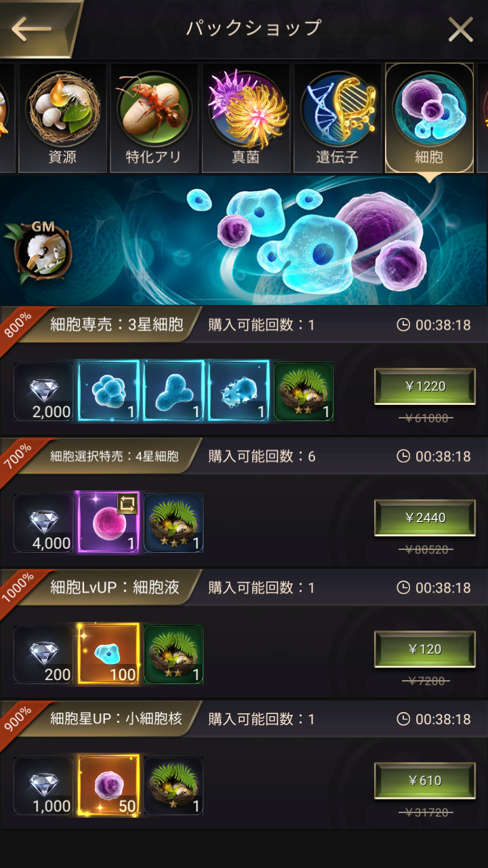Close the パックショップ window
Image resolution: width=488 pixels, height=868 pixels.
click(461, 29)
